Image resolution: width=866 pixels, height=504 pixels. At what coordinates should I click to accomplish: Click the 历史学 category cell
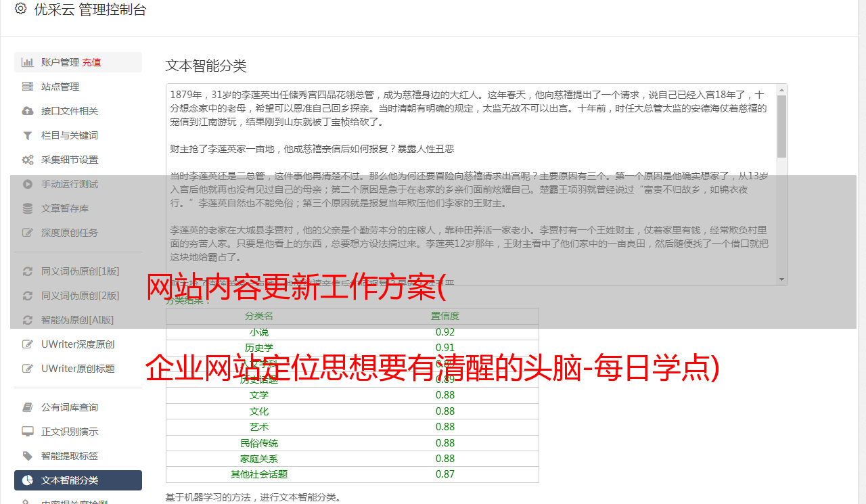click(259, 348)
